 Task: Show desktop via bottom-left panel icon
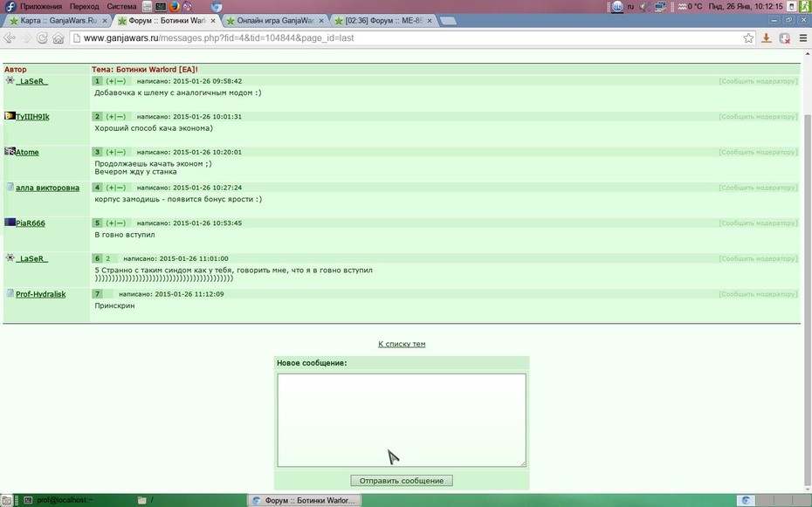pyautogui.click(x=6, y=500)
